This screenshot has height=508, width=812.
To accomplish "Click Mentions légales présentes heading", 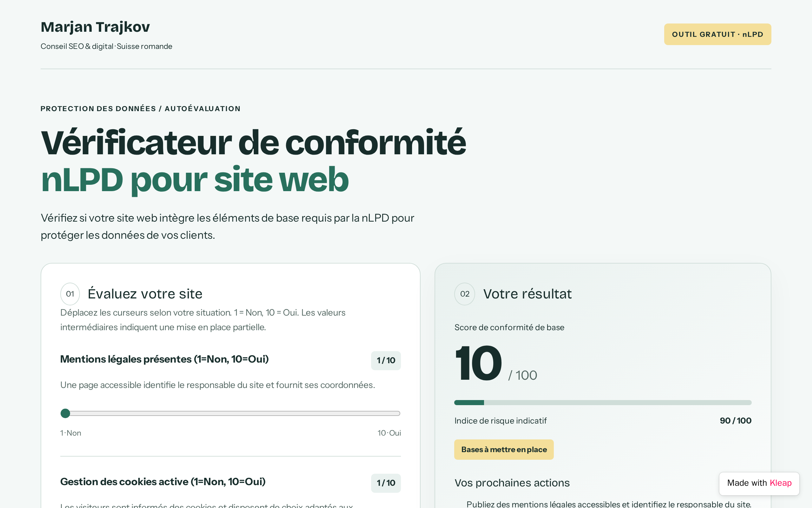I will (164, 359).
